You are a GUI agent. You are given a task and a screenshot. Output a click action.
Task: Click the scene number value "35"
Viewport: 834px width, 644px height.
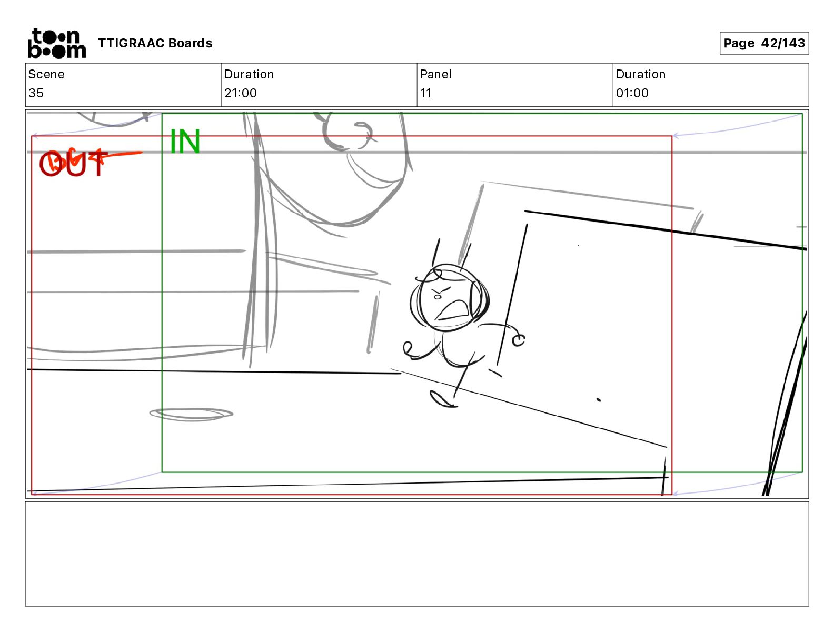pyautogui.click(x=36, y=93)
